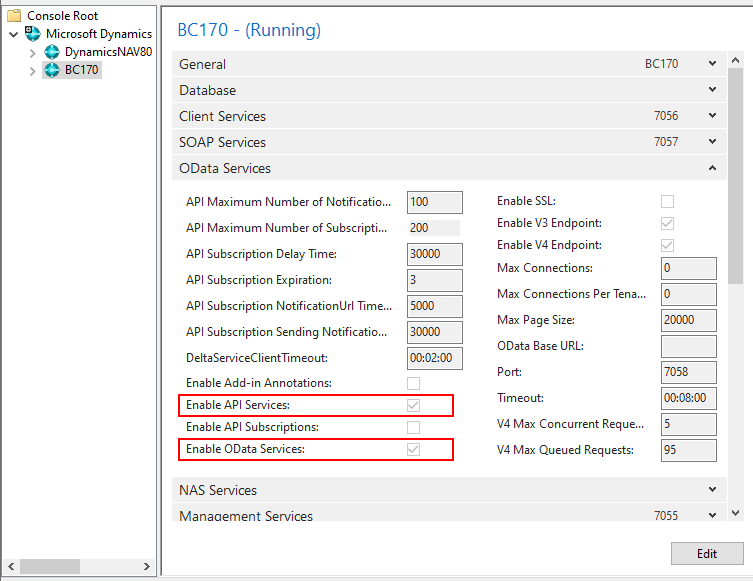Toggle the Enable OData Services checkbox
This screenshot has width=753, height=581.
click(413, 450)
